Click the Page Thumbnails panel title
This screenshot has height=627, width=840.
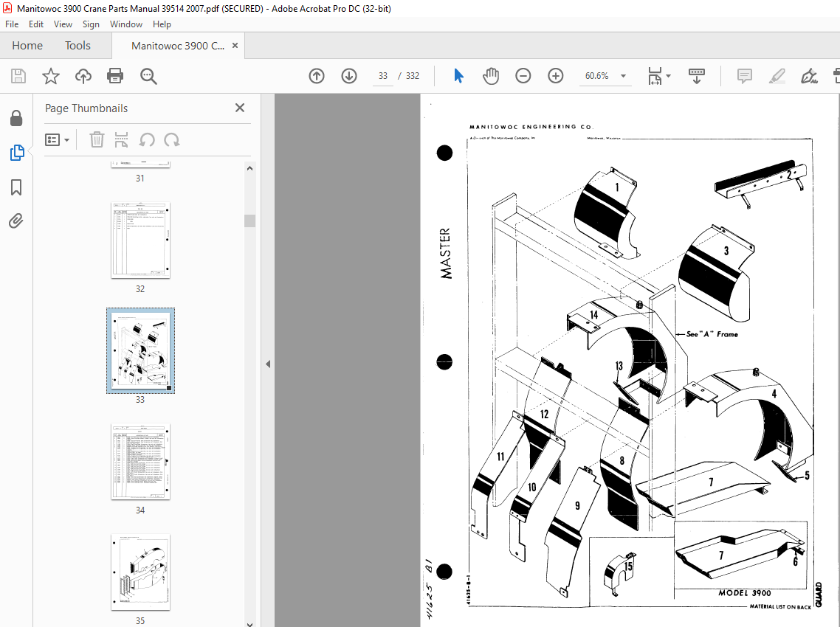click(x=86, y=108)
